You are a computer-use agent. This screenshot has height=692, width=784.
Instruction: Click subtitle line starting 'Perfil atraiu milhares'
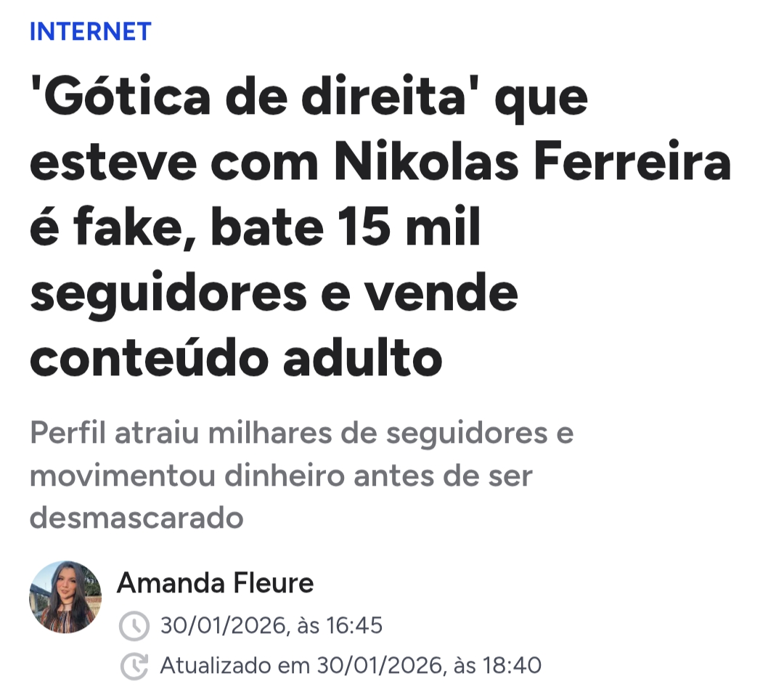pos(301,434)
